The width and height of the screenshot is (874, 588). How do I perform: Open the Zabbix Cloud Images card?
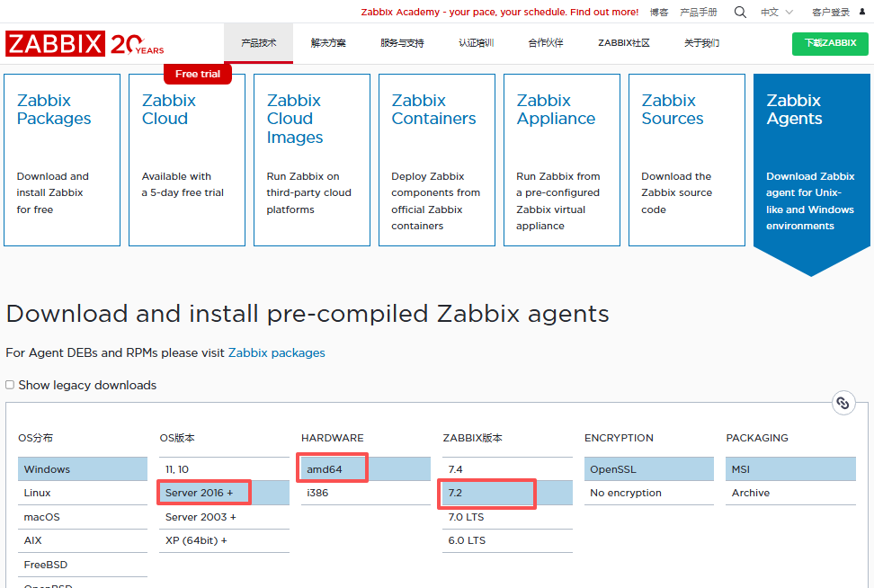(x=311, y=160)
